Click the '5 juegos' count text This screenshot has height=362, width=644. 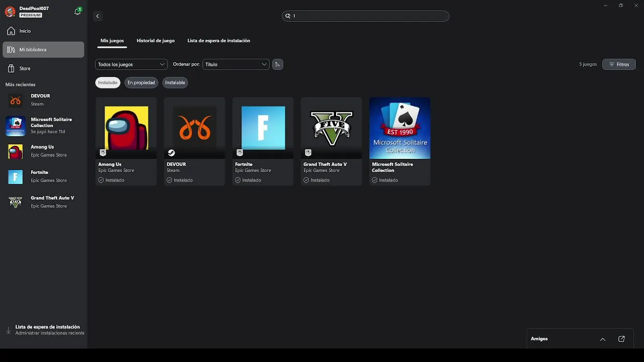(588, 64)
